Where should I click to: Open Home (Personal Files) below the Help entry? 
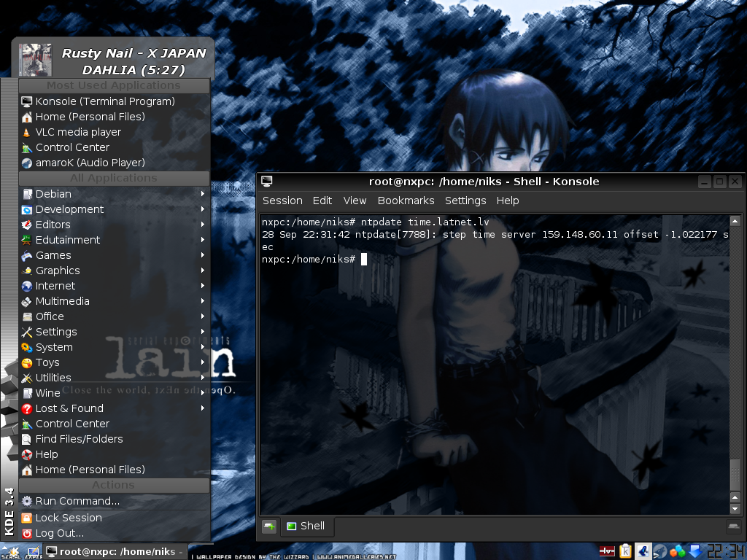point(115,470)
